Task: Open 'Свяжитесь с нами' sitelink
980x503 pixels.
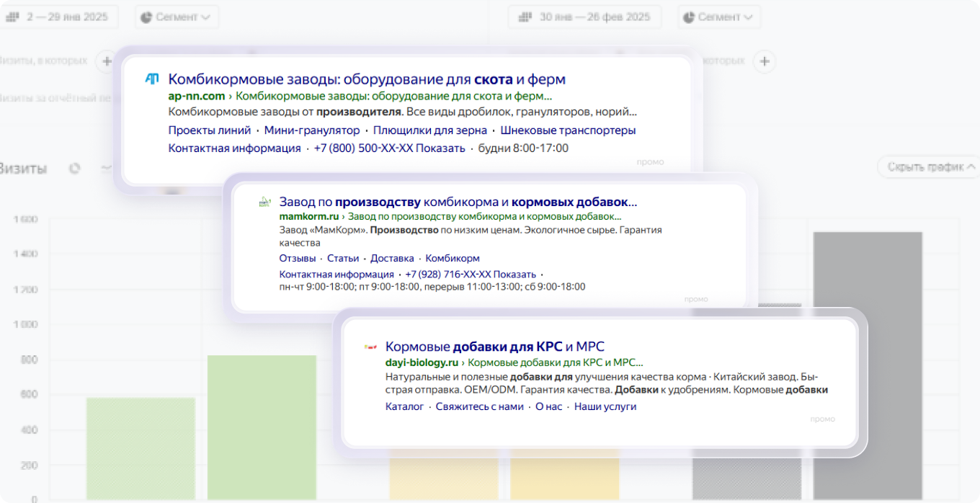Action: [x=479, y=406]
